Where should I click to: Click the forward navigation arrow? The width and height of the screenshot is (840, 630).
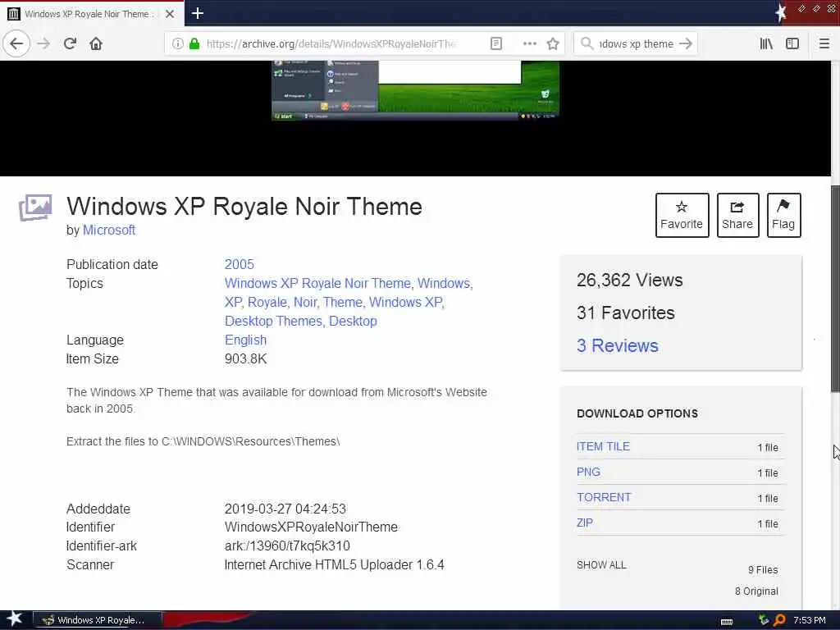pos(44,43)
